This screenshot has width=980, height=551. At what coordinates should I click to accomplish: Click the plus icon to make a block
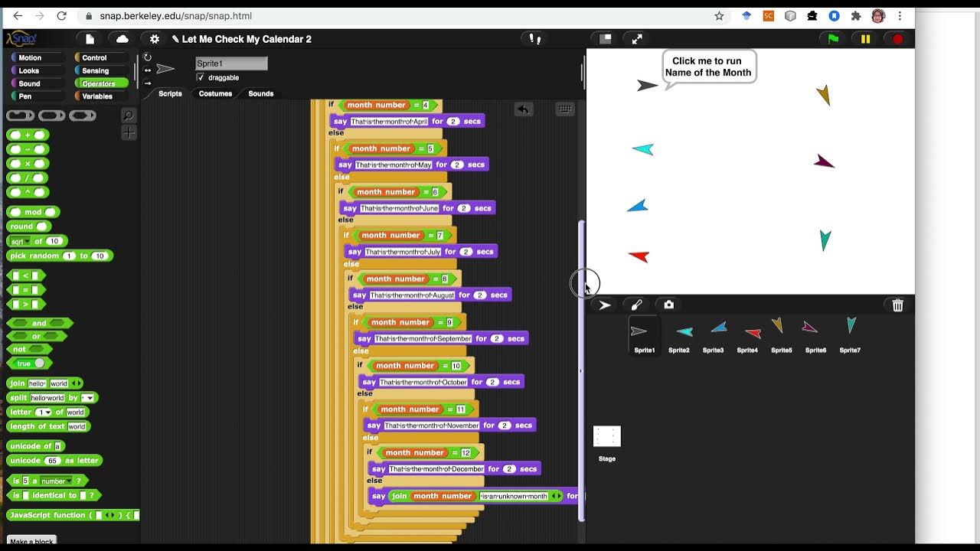coord(129,133)
